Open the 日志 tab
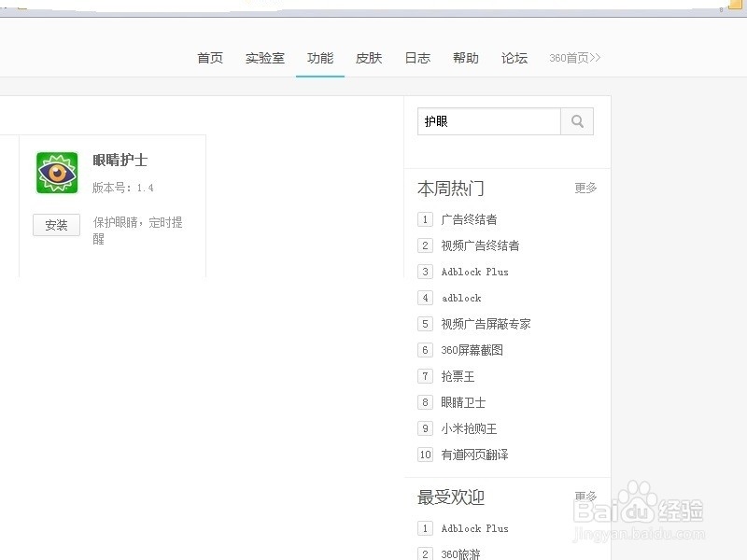 coord(416,57)
